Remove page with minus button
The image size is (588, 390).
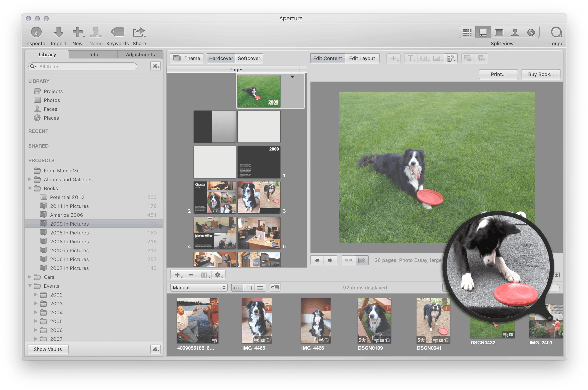(191, 275)
